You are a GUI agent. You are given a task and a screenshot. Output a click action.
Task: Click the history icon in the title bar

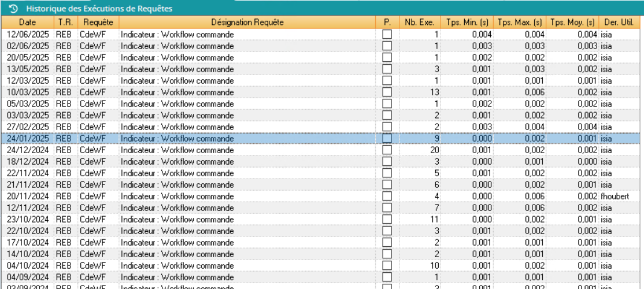13,9
